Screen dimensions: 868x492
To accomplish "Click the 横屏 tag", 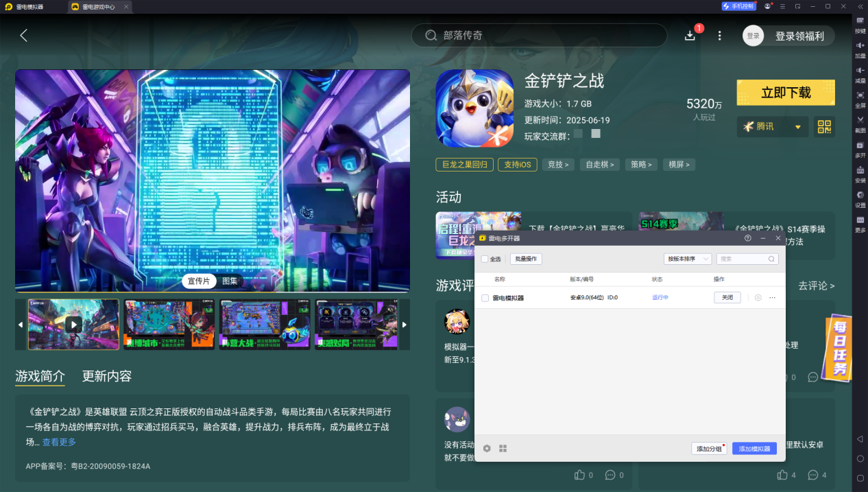I will tap(679, 165).
